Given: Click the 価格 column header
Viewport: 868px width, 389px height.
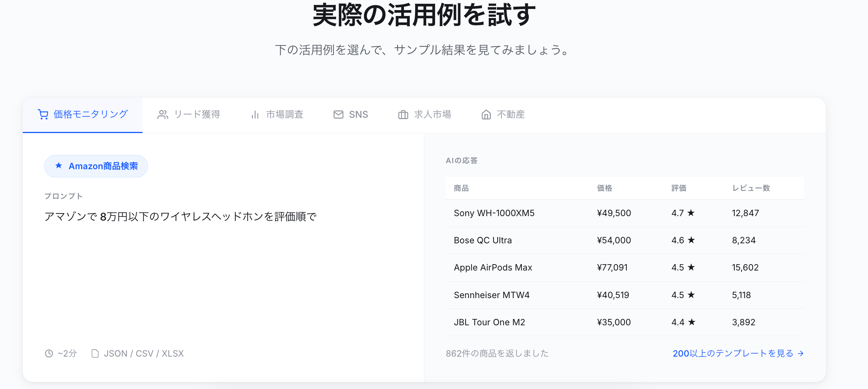Looking at the screenshot, I should (604, 188).
